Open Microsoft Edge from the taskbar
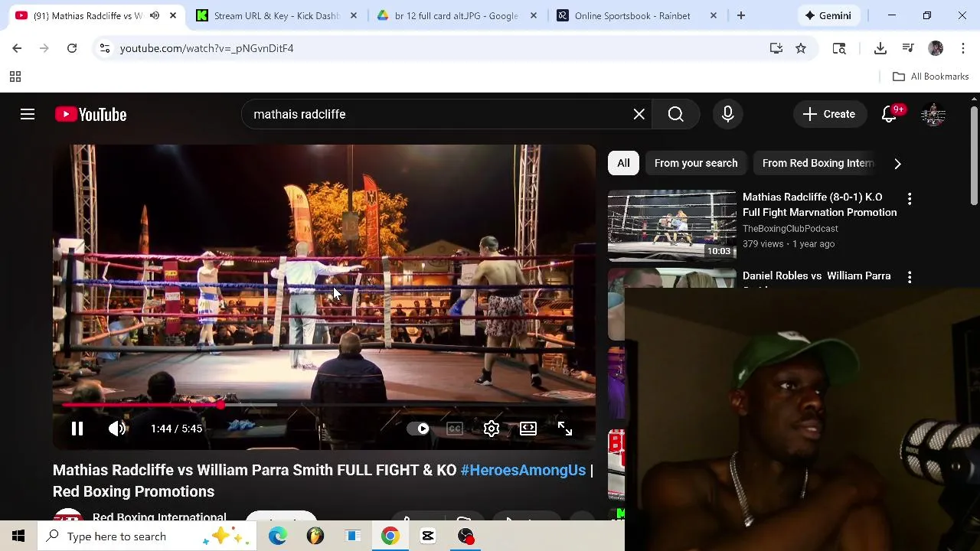980x551 pixels. click(278, 536)
